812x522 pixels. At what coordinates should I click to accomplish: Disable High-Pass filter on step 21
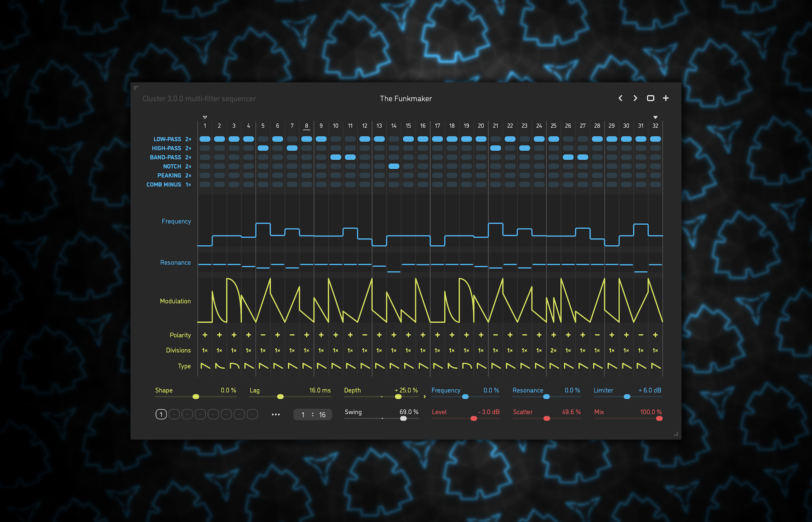[495, 148]
